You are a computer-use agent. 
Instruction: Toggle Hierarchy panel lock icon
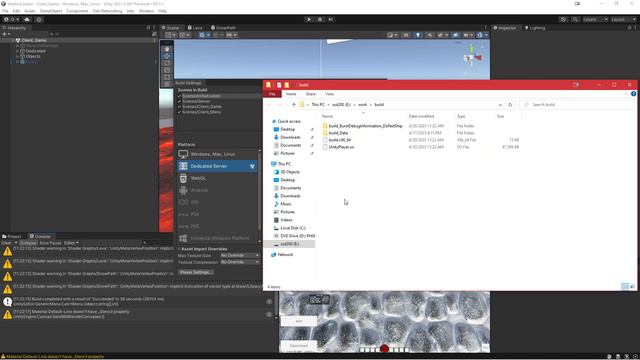(x=148, y=28)
